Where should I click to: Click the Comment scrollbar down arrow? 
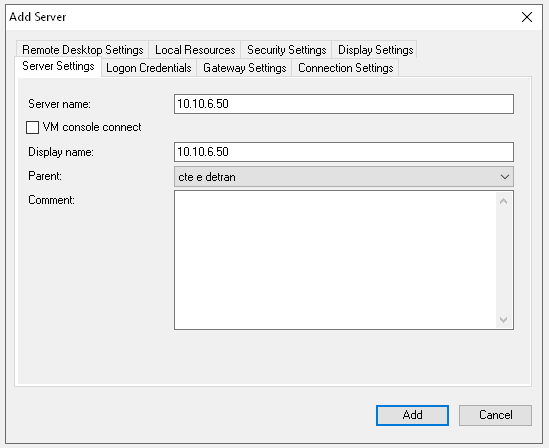point(504,320)
